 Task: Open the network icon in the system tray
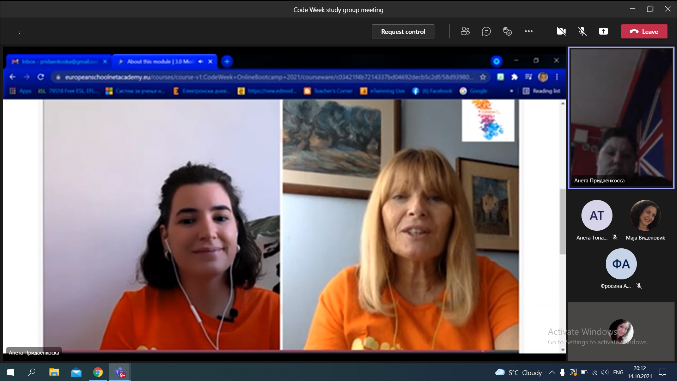click(x=594, y=372)
